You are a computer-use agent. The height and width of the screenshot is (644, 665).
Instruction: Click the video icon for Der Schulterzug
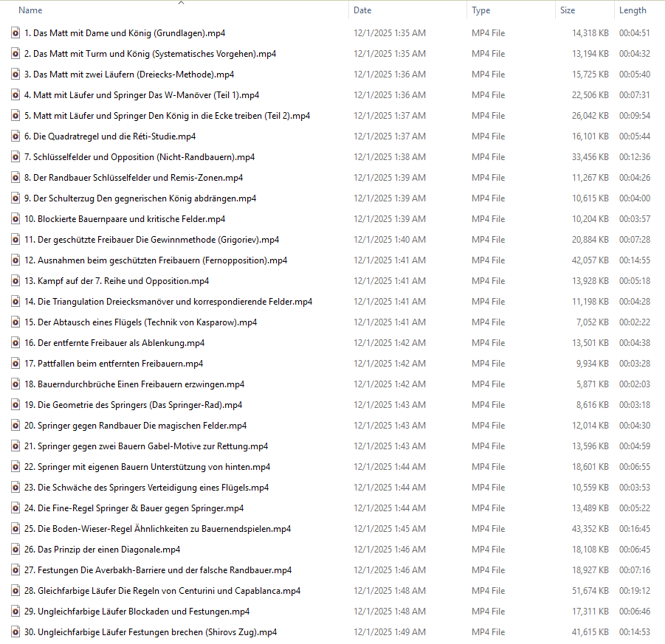15,198
